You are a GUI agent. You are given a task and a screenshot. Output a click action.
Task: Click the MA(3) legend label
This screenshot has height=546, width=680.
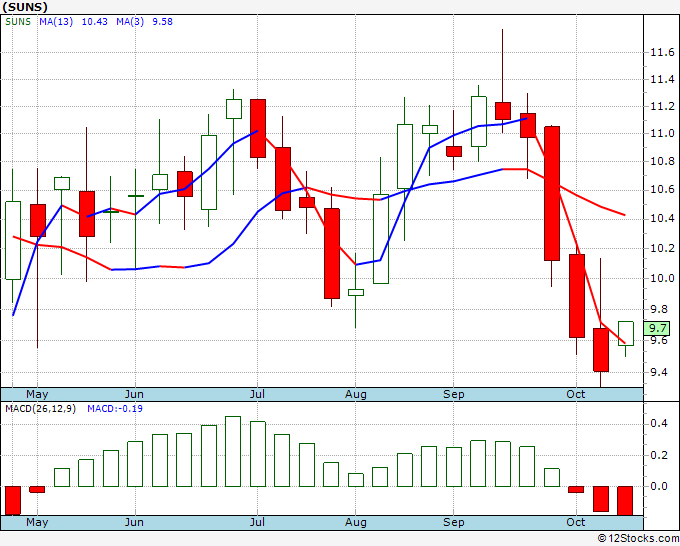[130, 22]
